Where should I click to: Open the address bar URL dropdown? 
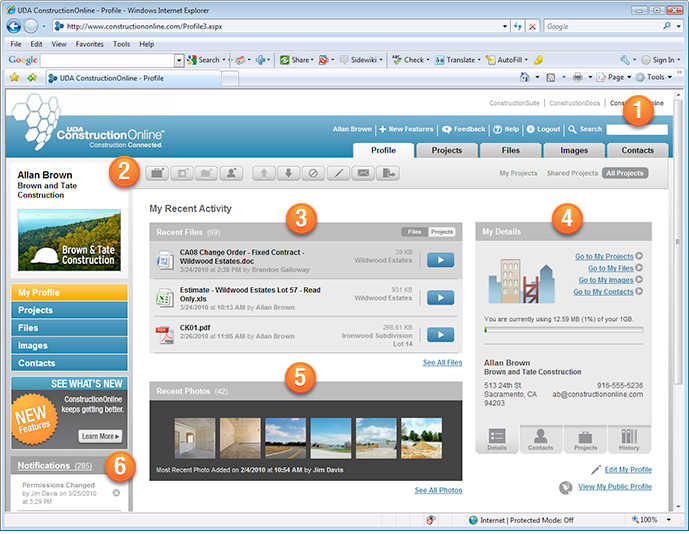[505, 26]
